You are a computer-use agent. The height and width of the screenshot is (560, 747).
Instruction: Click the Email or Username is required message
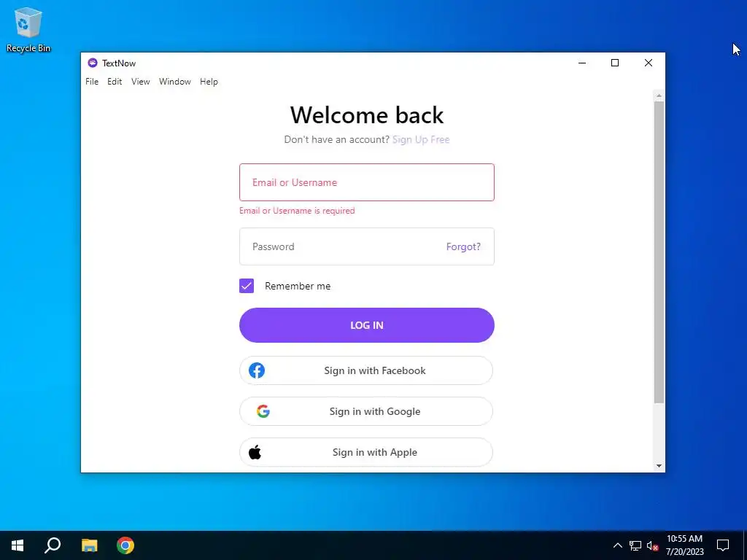pyautogui.click(x=298, y=211)
